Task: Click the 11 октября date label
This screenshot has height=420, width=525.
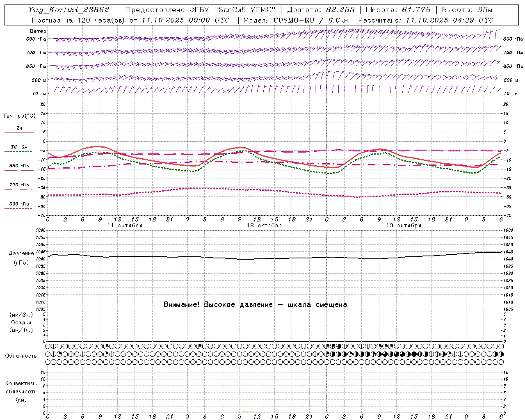Action: (125, 226)
